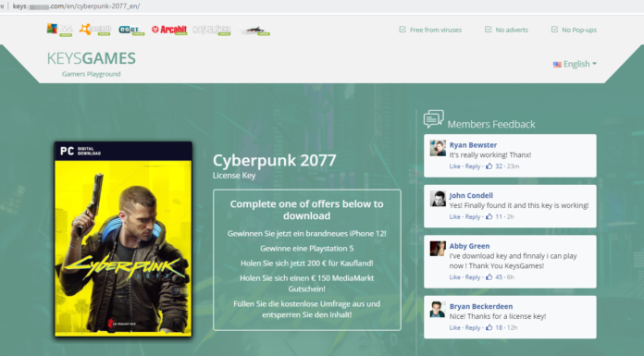The image size is (644, 356).
Task: Open the 200 € für Kaufland offer
Action: pyautogui.click(x=307, y=264)
